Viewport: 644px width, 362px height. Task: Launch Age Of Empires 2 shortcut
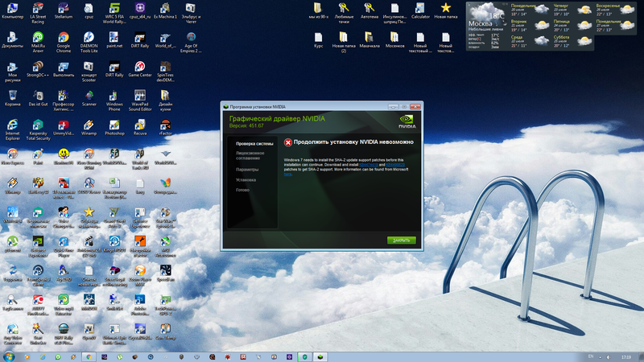point(191,43)
